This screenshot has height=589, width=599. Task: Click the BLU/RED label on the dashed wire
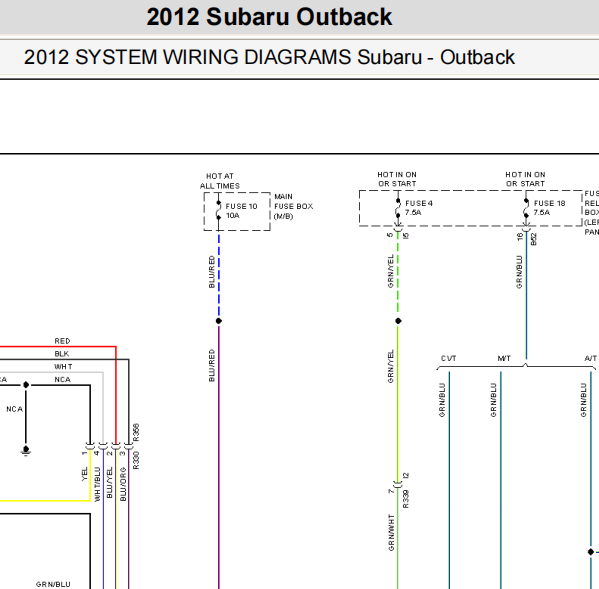point(212,272)
